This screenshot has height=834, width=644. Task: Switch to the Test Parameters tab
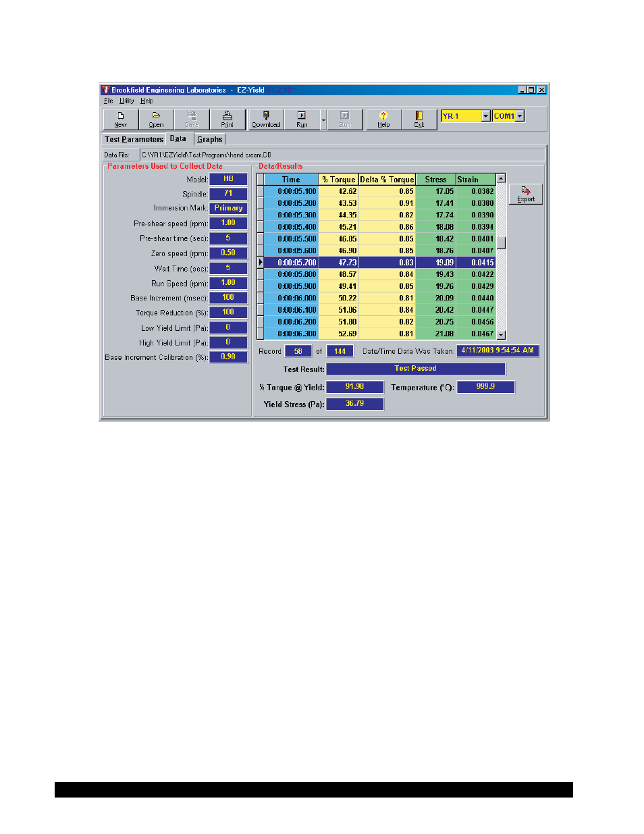coord(134,139)
